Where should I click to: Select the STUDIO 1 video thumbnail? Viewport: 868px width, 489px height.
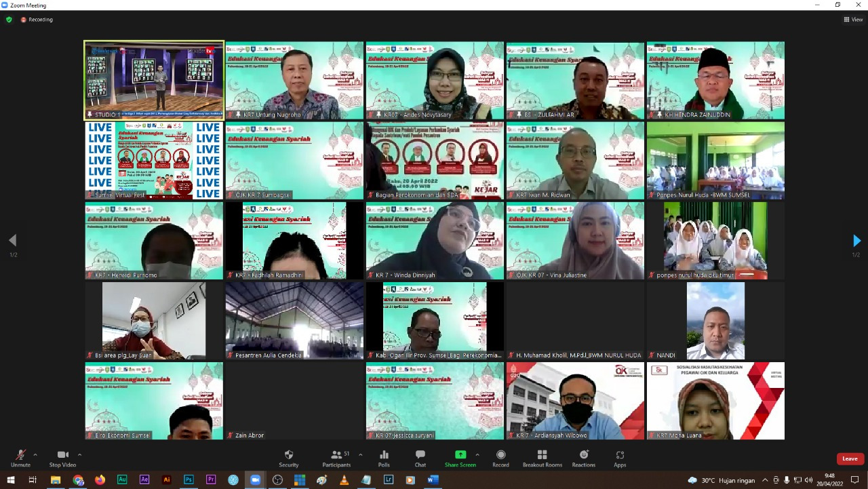click(x=154, y=80)
